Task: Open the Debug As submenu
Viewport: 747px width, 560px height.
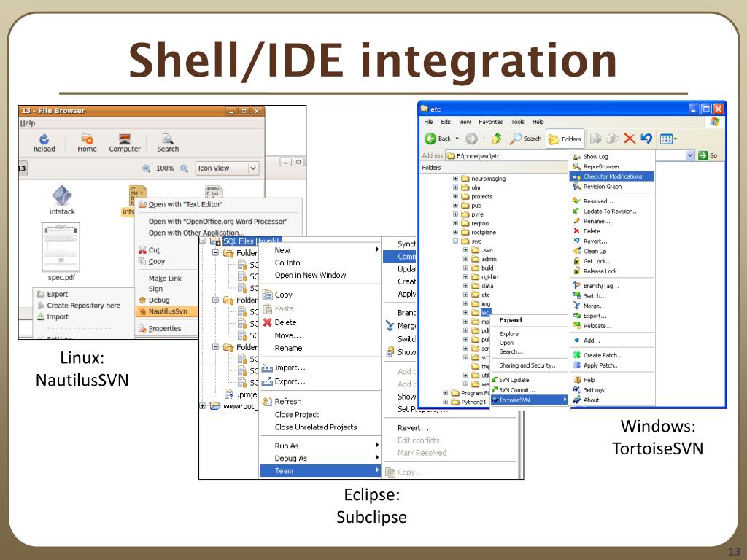Action: click(x=321, y=458)
